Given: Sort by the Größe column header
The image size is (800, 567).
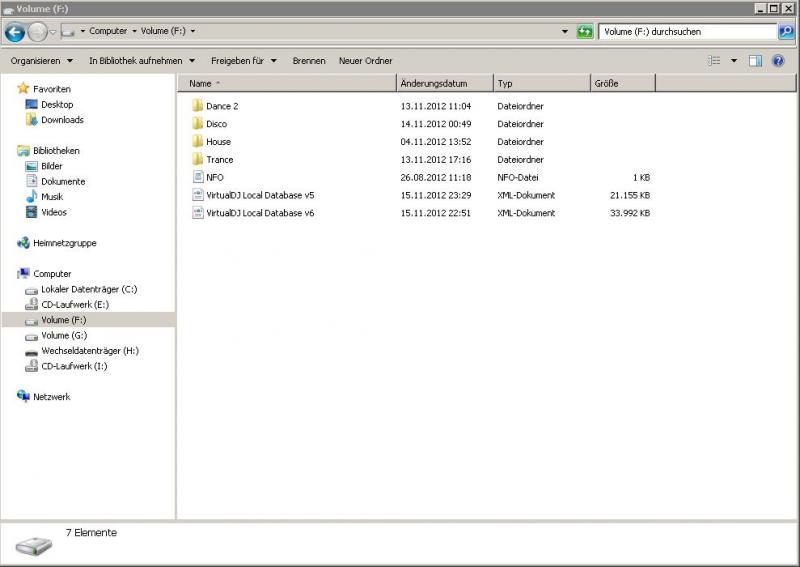Looking at the screenshot, I should [x=622, y=83].
